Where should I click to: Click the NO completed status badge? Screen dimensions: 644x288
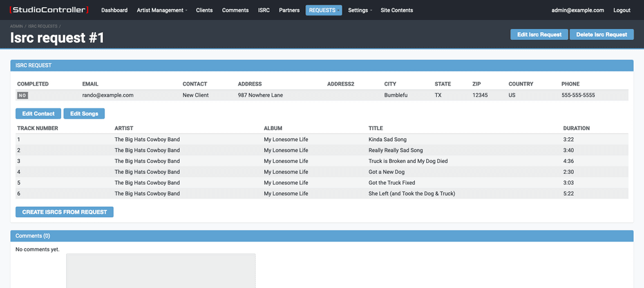23,95
